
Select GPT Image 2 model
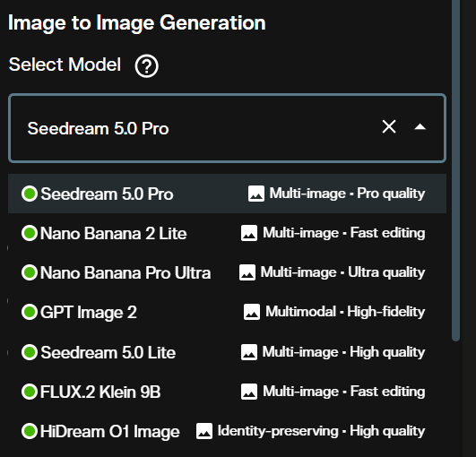point(227,312)
